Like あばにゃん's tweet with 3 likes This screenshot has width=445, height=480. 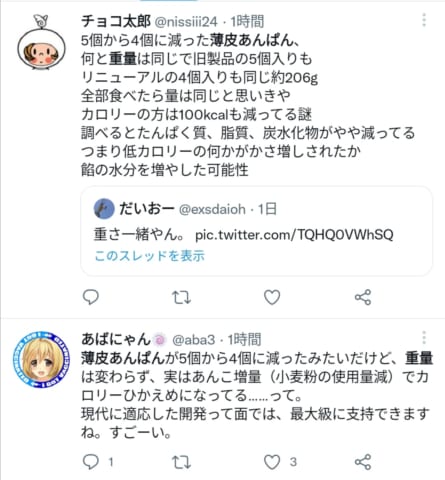point(272,462)
